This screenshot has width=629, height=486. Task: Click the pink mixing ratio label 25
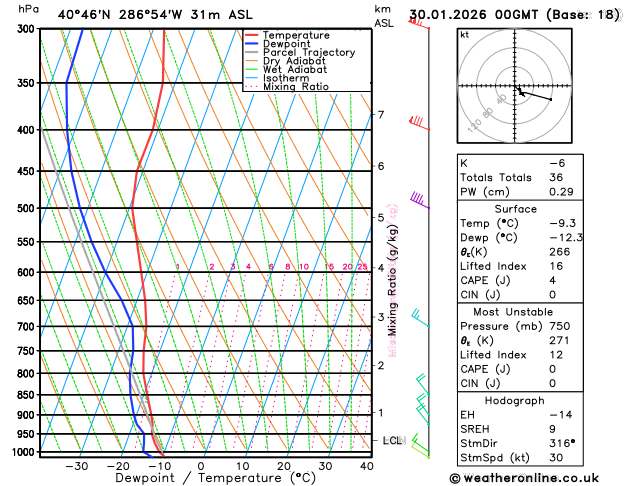point(362,267)
